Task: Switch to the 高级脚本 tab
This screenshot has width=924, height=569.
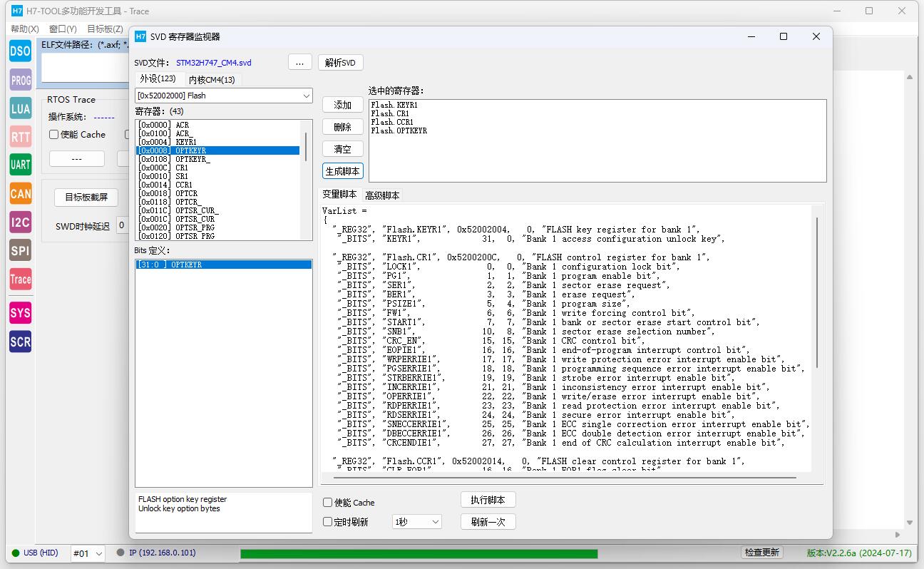Action: tap(382, 195)
